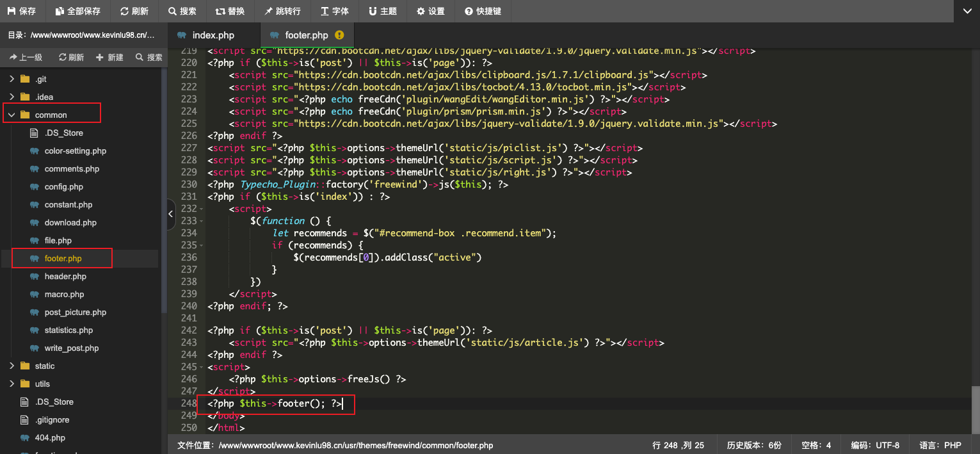Show keyboard shortcuts help
980x454 pixels.
point(469,12)
